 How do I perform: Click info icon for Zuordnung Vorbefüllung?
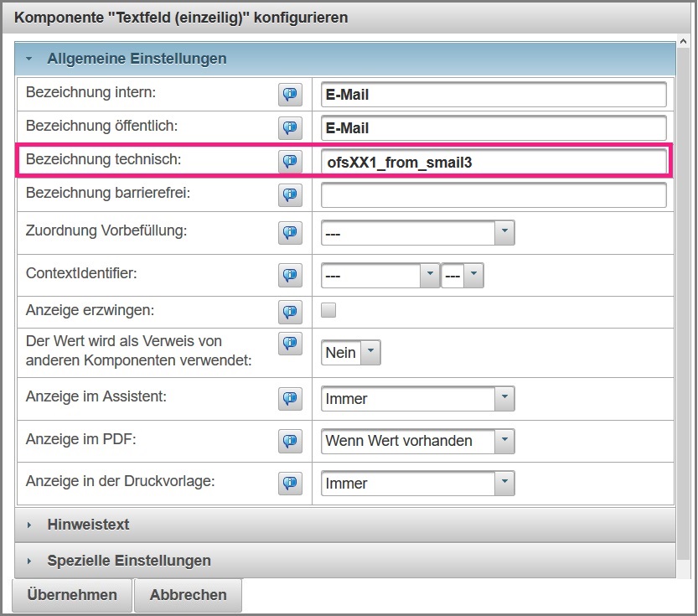[290, 232]
